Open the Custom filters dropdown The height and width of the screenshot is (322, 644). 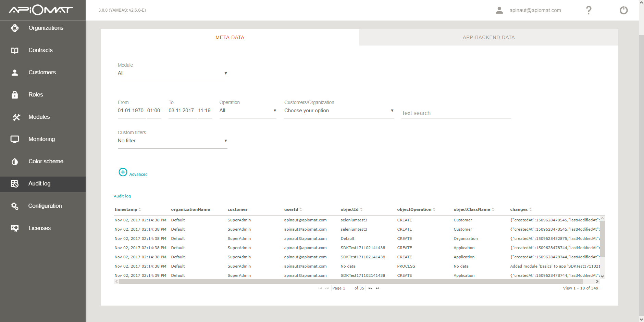[172, 141]
